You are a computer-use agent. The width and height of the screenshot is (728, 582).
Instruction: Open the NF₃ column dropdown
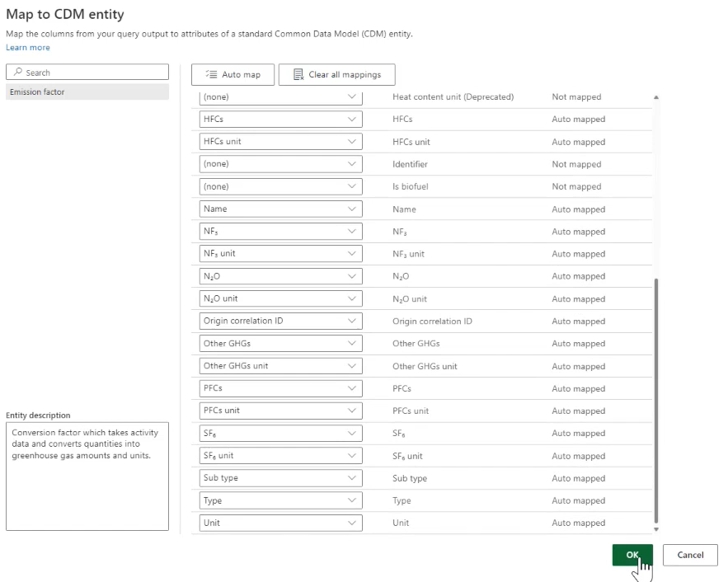tap(281, 231)
